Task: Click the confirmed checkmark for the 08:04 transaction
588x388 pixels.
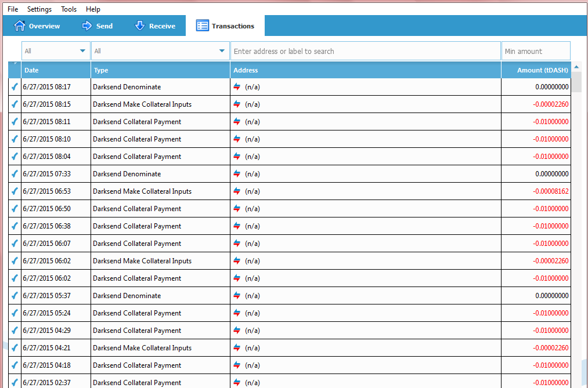Action: (x=15, y=157)
